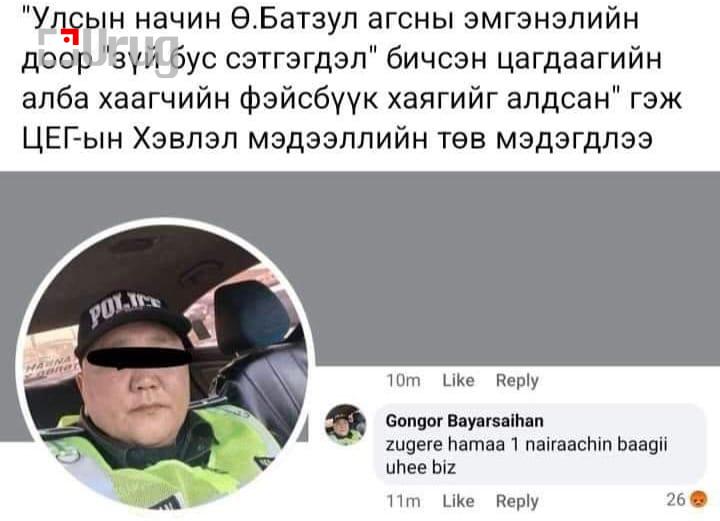The image size is (720, 521).
Task: Open the Gongor Bayarsaihan profile name link
Action: click(464, 421)
